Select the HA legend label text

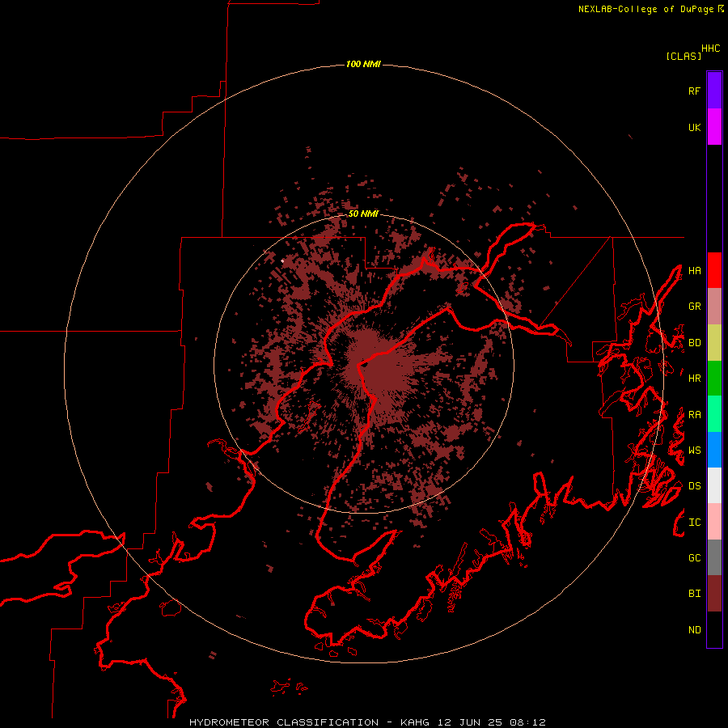(x=694, y=271)
